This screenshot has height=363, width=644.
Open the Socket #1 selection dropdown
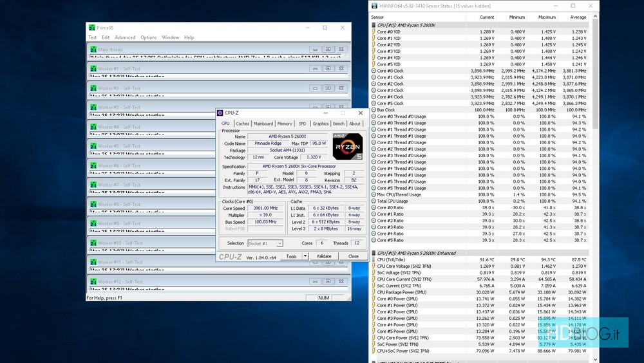pyautogui.click(x=265, y=243)
